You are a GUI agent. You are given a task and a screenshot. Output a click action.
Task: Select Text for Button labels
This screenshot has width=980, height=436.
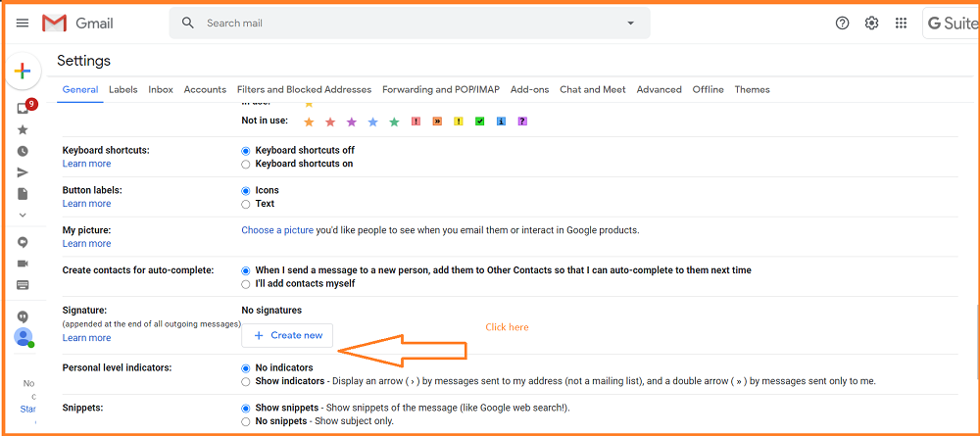pyautogui.click(x=246, y=205)
